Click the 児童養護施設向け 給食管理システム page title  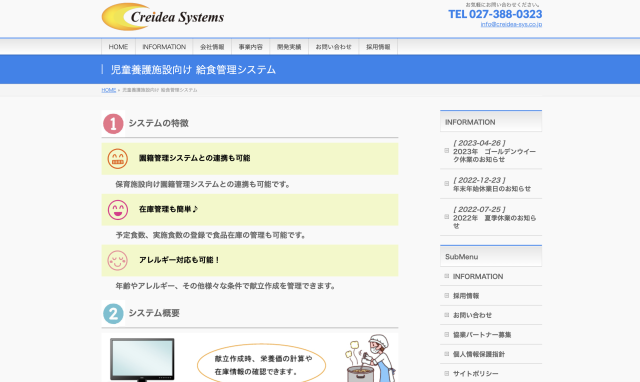[193, 70]
